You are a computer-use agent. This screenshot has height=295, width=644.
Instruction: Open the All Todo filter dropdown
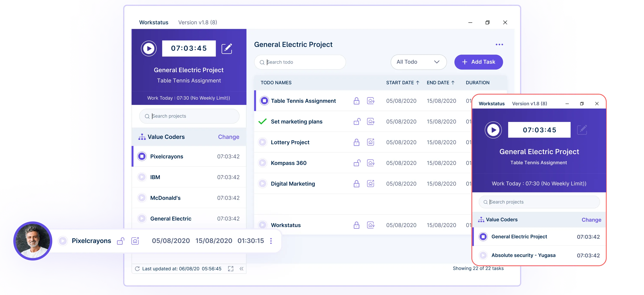pos(419,62)
